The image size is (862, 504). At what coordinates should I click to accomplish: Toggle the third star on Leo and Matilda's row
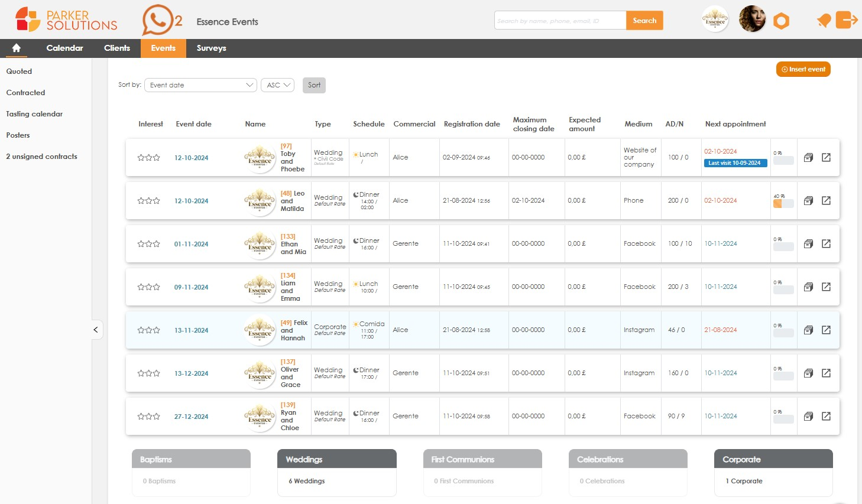click(x=156, y=201)
